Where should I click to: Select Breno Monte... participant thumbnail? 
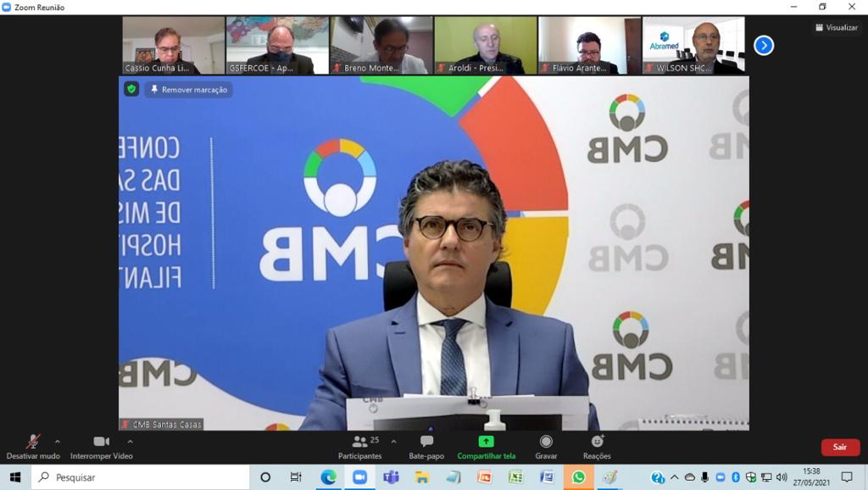point(381,46)
